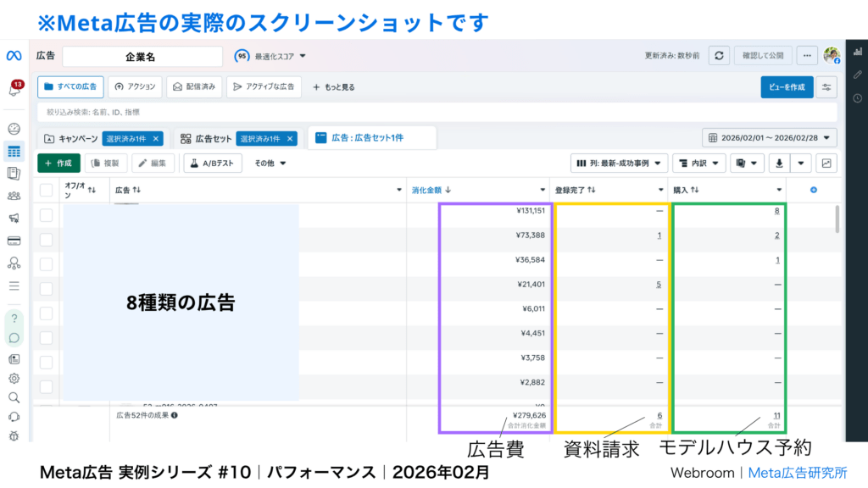The image size is (868, 488).
Task: Click the A/Bテスト button
Action: [213, 164]
